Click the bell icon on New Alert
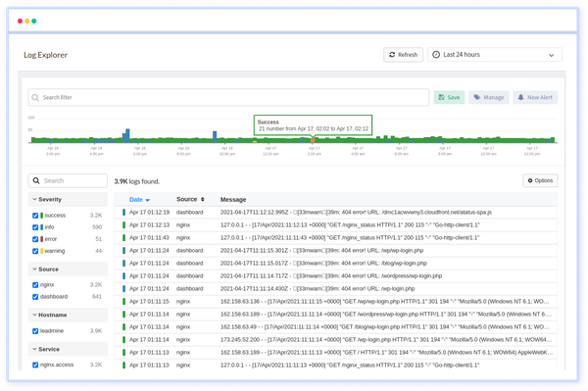The height and width of the screenshot is (391, 588). tap(521, 97)
